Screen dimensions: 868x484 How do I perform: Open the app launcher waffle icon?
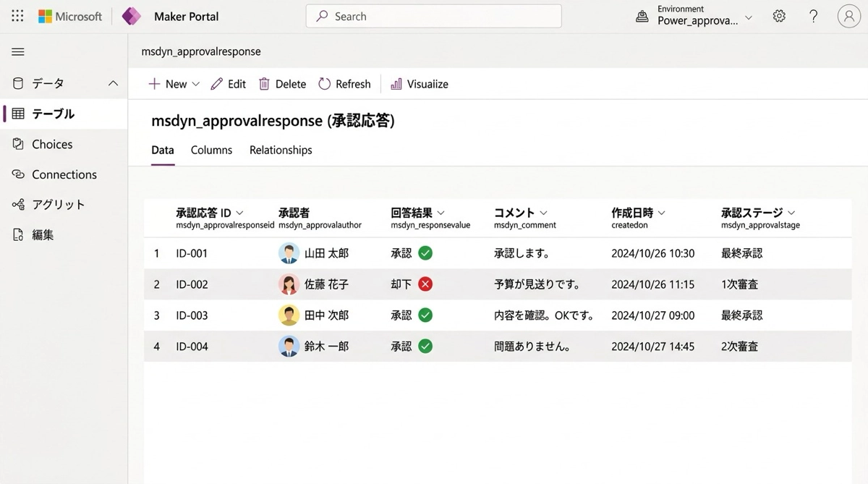click(x=17, y=16)
